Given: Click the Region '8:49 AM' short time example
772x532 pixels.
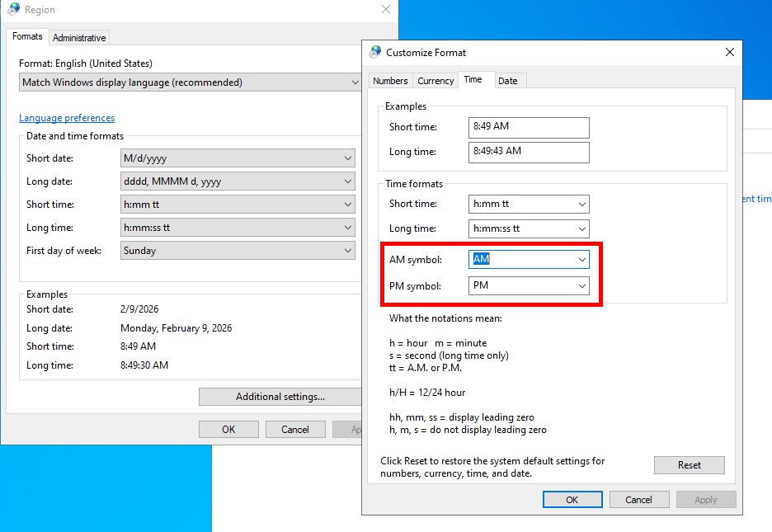Looking at the screenshot, I should tap(138, 346).
